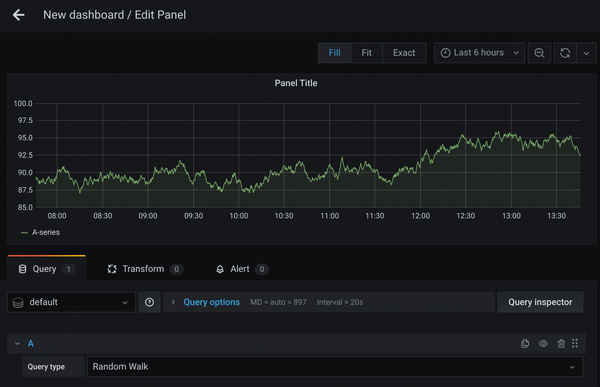
Task: Select the Fill view mode
Action: pyautogui.click(x=334, y=53)
